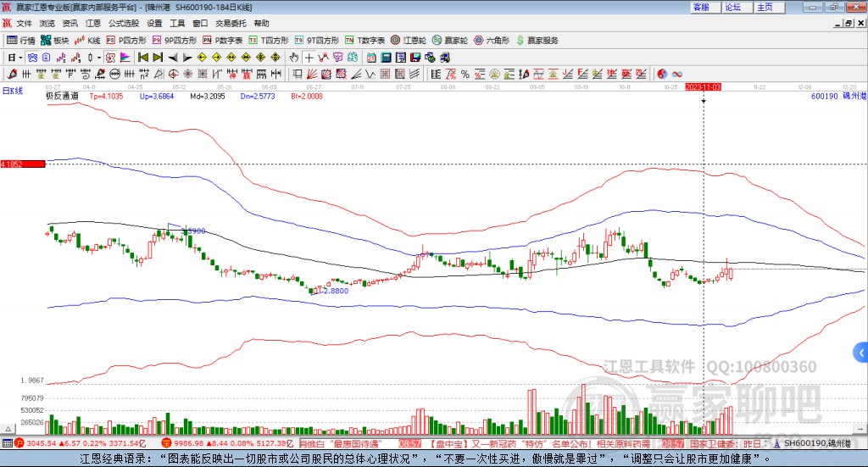Viewport: 868px width, 467px height.
Task: Toggle the 极反通道 indicator button
Action: click(x=62, y=97)
